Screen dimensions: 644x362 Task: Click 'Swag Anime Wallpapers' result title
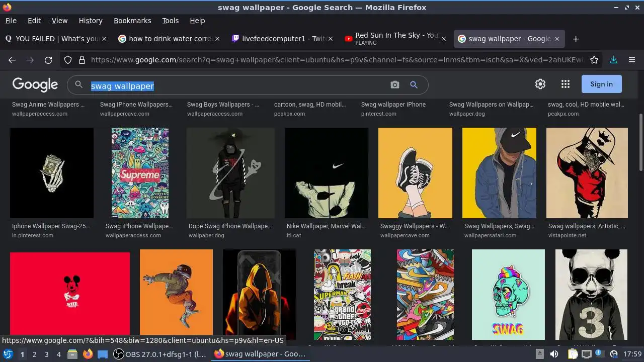coord(48,105)
